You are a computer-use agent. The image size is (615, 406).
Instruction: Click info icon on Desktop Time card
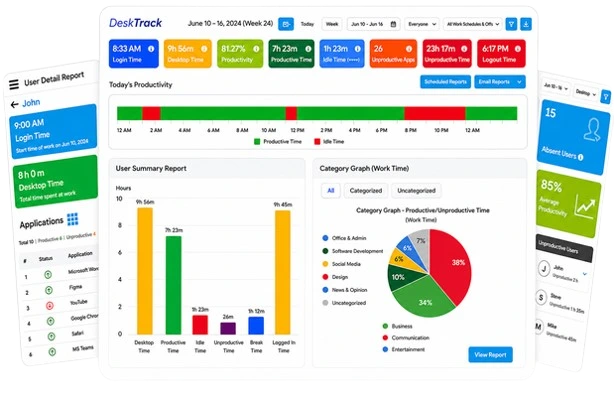(204, 49)
